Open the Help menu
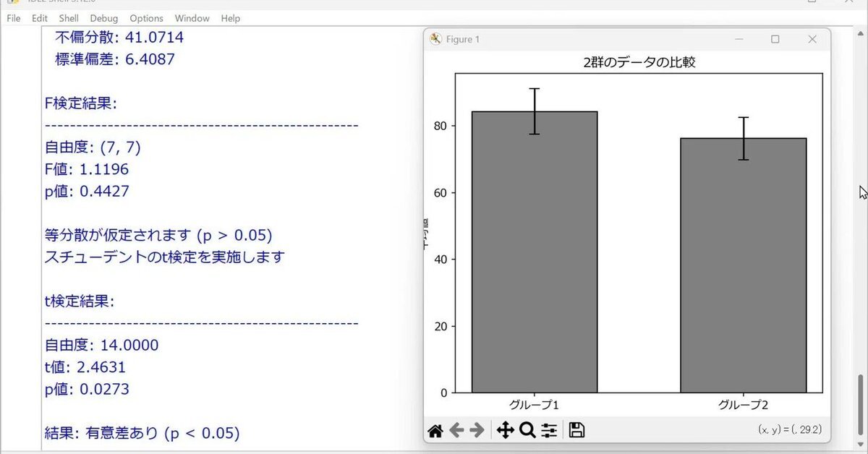 (x=231, y=18)
